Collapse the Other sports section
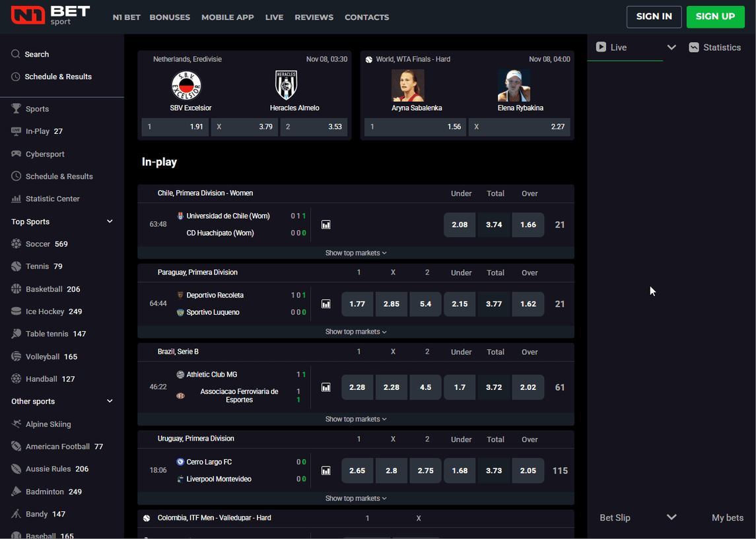This screenshot has height=539, width=756. (x=110, y=401)
